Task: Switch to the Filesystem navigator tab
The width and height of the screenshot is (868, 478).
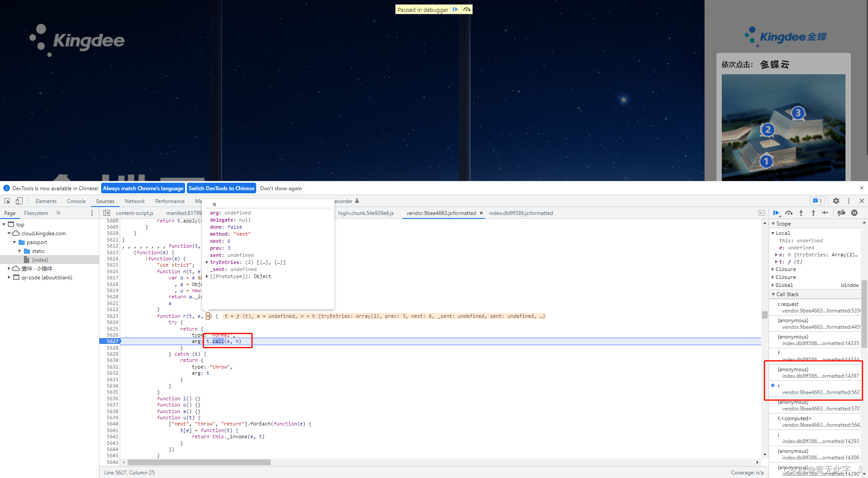Action: (36, 213)
